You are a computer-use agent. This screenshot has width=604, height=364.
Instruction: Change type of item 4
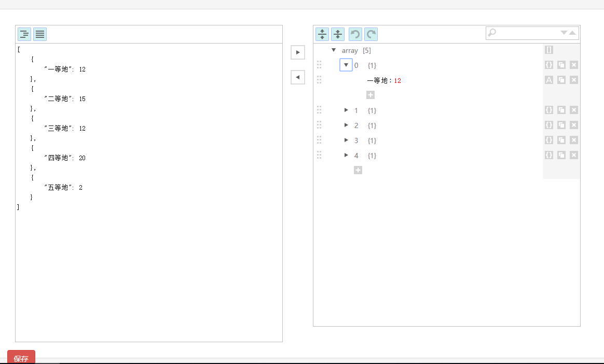549,155
